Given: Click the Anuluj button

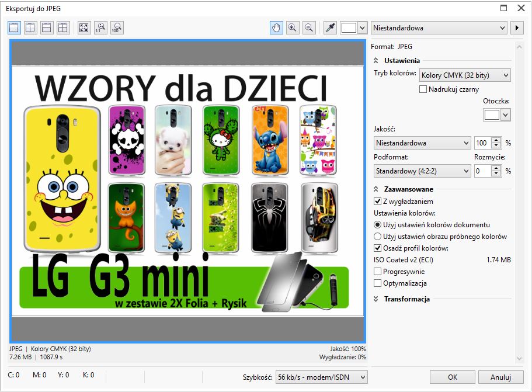Looking at the screenshot, I should click(x=500, y=377).
